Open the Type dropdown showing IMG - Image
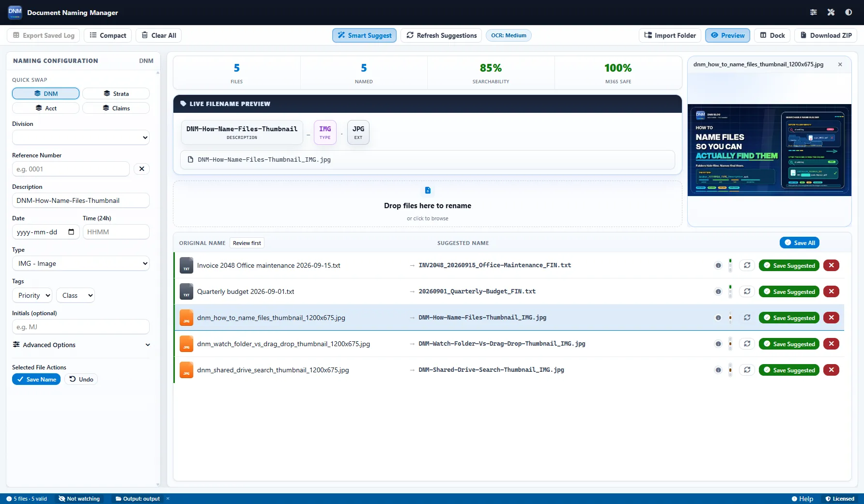864x504 pixels. tap(81, 263)
